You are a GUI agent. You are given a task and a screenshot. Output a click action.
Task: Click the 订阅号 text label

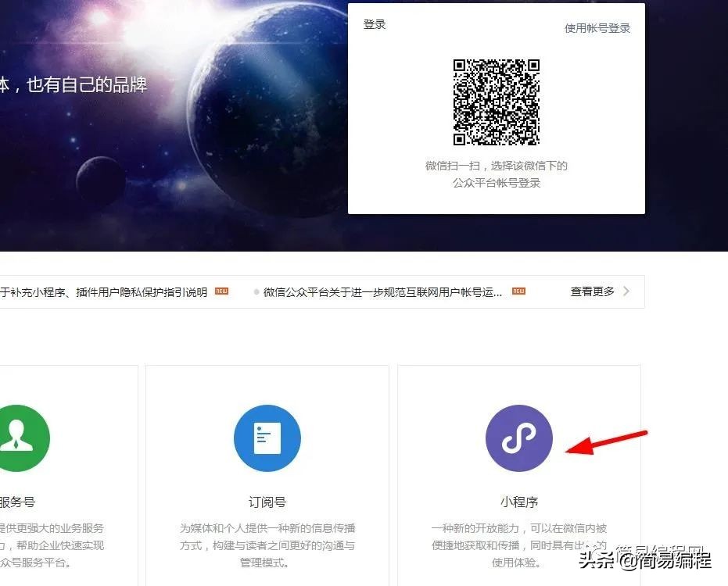point(267,502)
